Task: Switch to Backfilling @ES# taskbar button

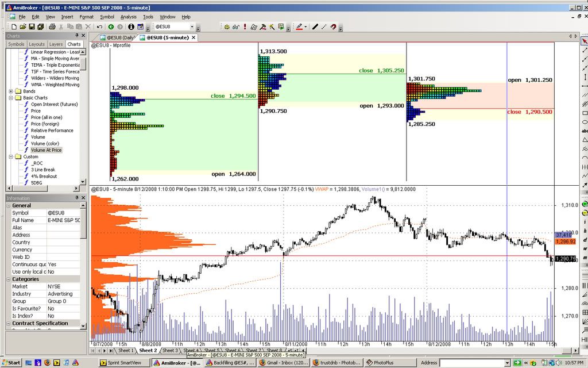Action: [x=231, y=363]
